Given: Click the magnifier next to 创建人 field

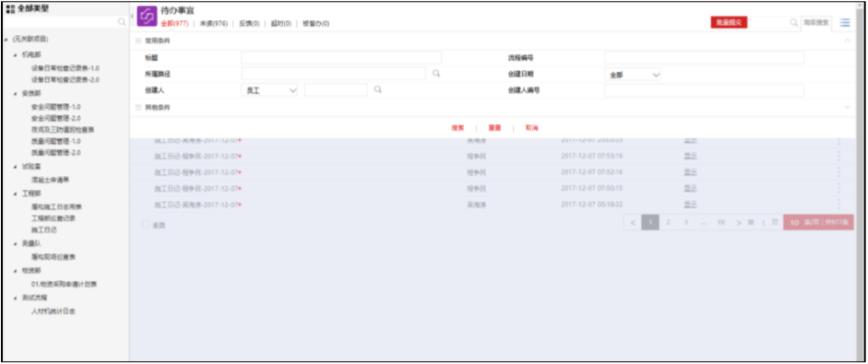Looking at the screenshot, I should (x=377, y=89).
